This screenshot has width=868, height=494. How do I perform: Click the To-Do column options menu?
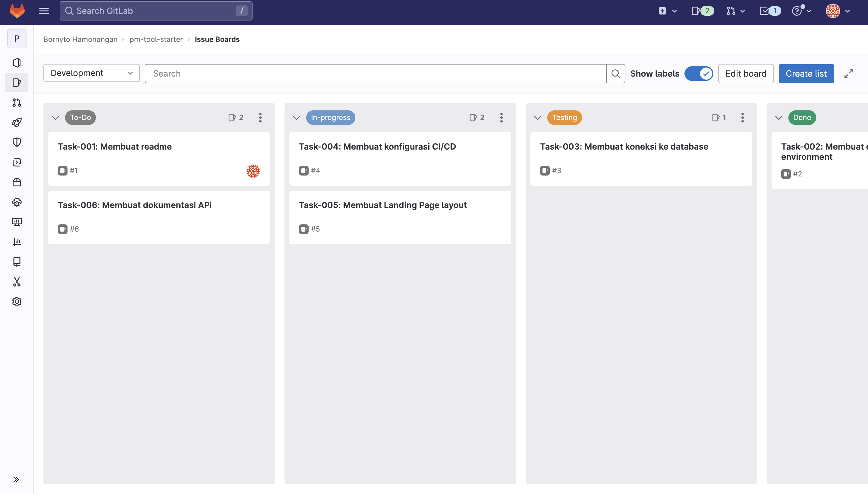click(260, 117)
